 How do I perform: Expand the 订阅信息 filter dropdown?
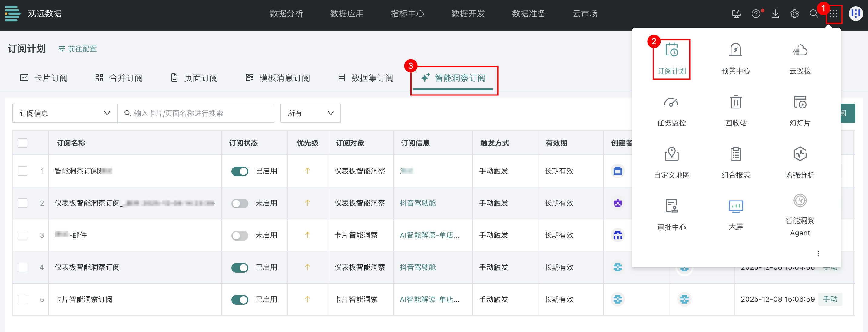[65, 113]
